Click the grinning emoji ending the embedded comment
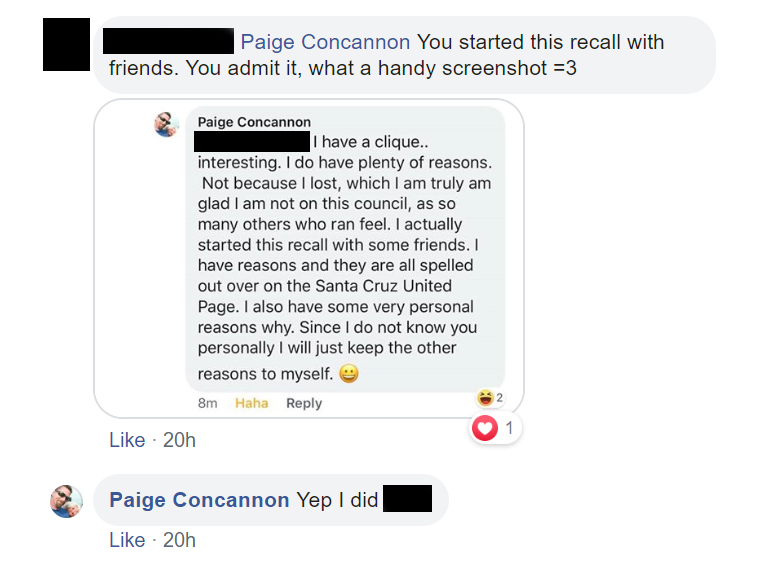758x562 pixels. [x=349, y=374]
